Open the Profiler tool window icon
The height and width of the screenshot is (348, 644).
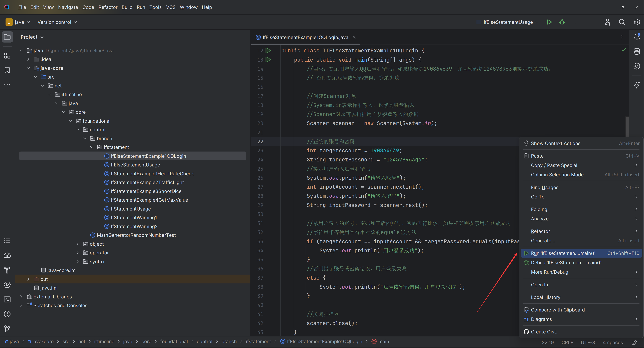point(7,255)
